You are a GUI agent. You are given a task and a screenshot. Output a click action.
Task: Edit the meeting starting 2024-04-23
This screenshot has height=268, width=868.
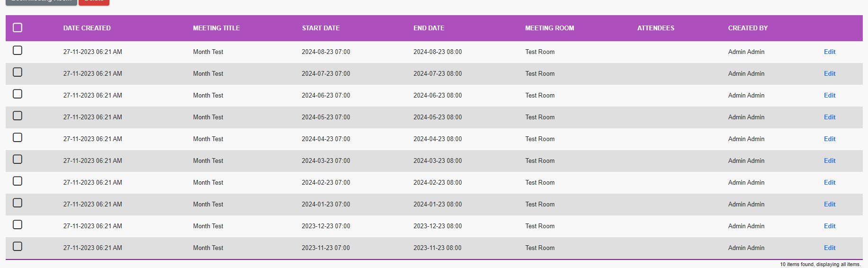(x=830, y=139)
